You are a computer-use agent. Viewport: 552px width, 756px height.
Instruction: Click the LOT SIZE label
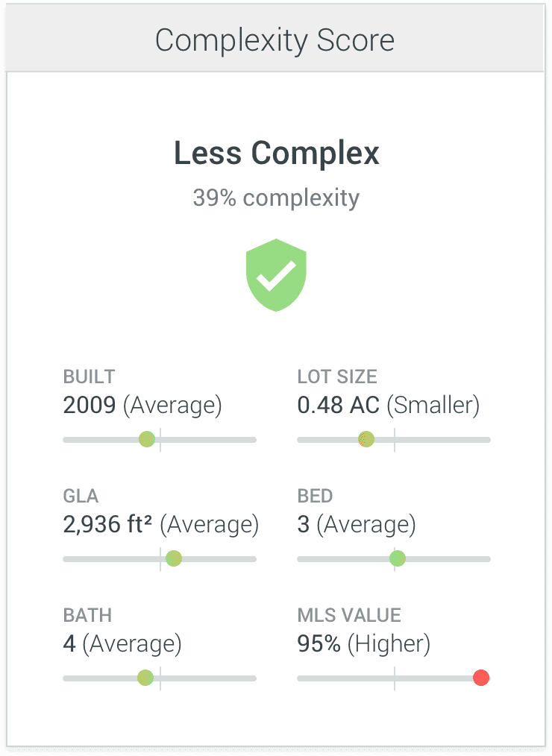[337, 377]
